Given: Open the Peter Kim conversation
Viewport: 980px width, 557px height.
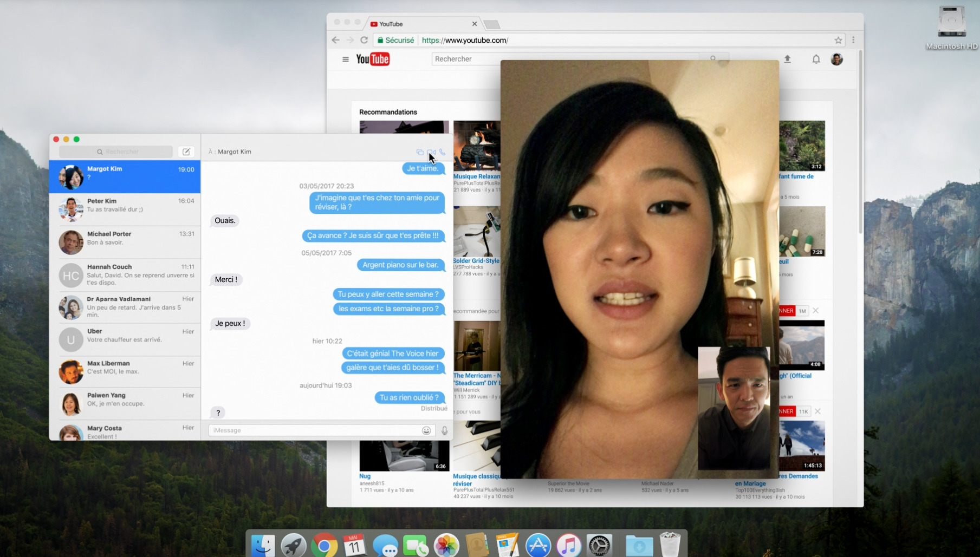Looking at the screenshot, I should pos(125,209).
